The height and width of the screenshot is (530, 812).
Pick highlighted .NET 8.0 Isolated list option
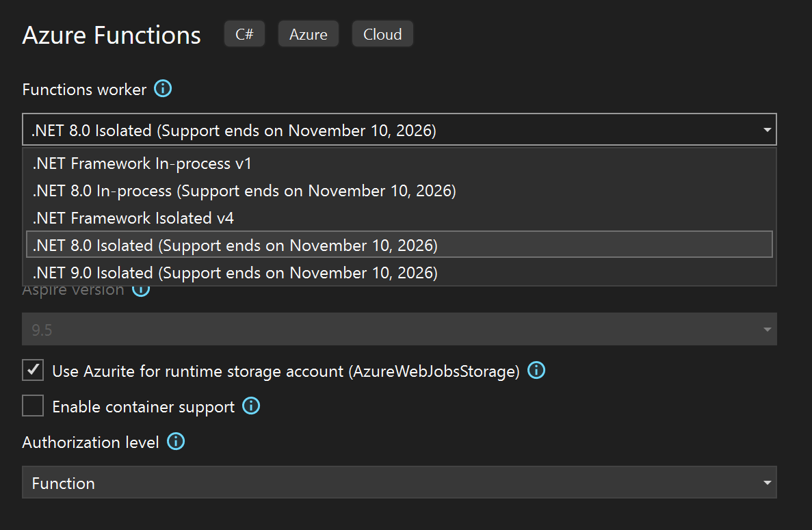tap(400, 245)
